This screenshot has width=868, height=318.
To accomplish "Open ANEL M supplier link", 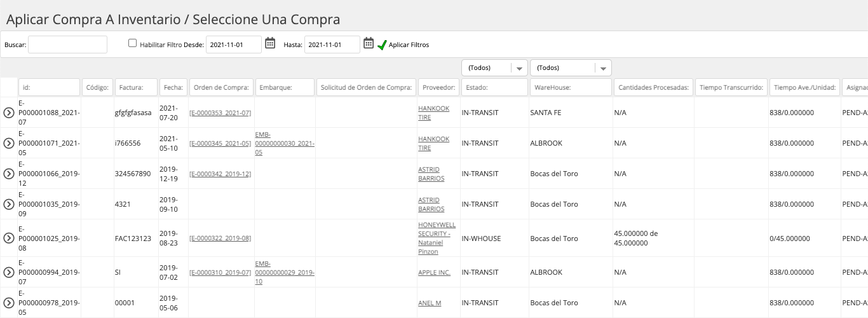I will tap(430, 303).
